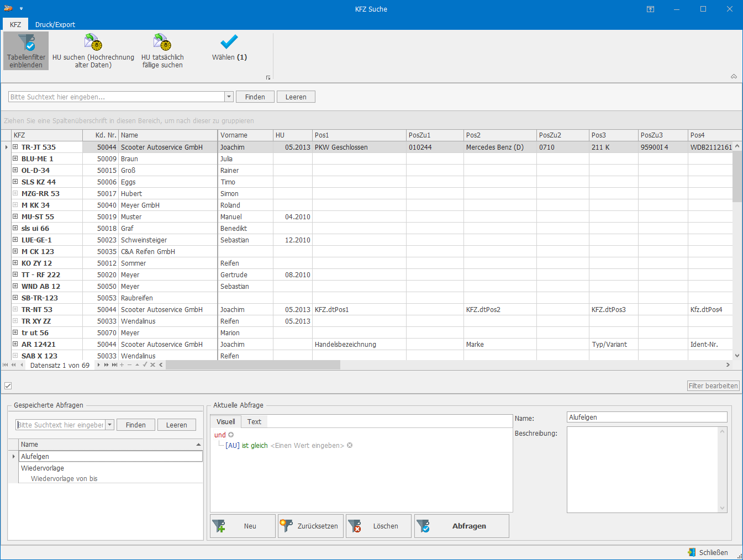The height and width of the screenshot is (560, 743).
Task: Click the Neu query button
Action: 243,526
